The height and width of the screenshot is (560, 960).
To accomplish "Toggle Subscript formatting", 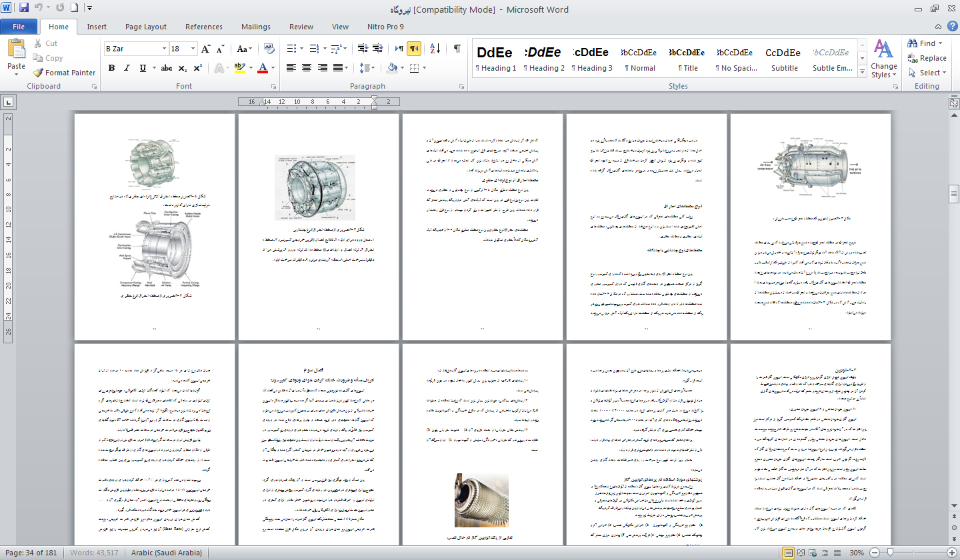I will pyautogui.click(x=184, y=68).
